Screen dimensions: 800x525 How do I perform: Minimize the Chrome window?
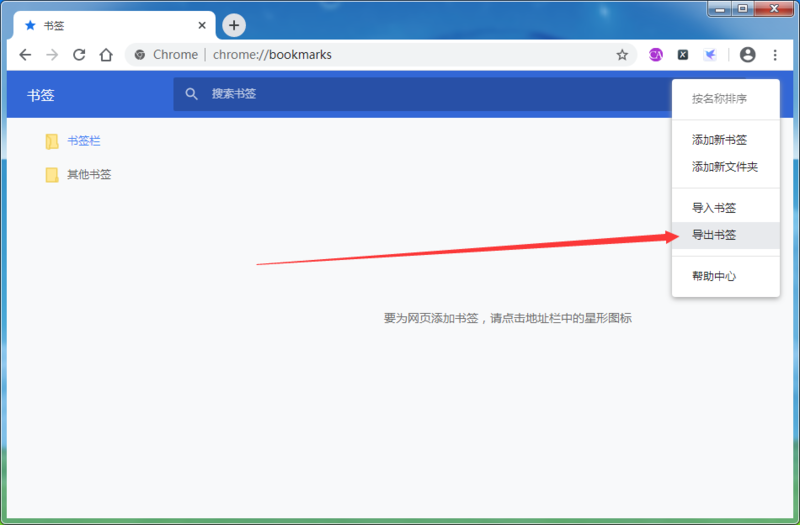click(720, 9)
